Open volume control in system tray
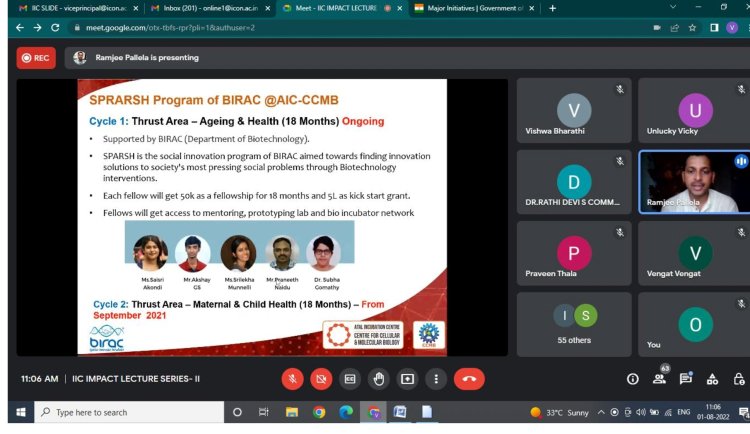 tap(641, 412)
